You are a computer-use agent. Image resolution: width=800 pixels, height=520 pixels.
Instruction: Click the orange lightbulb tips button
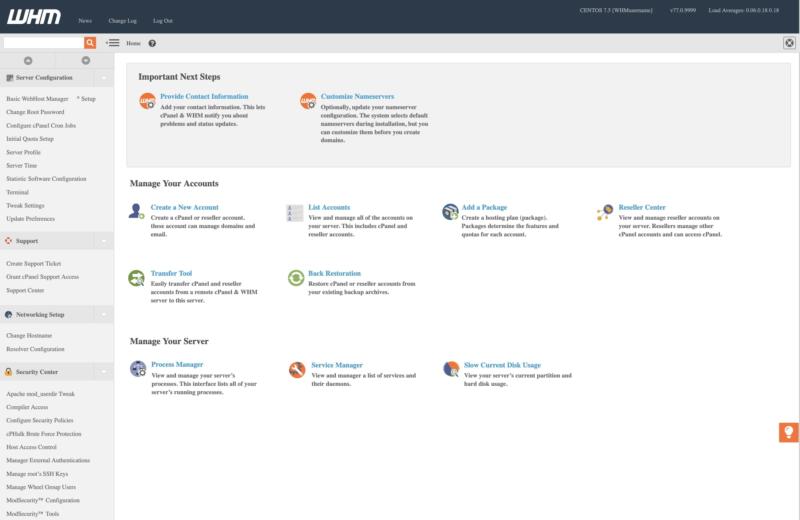pyautogui.click(x=788, y=432)
